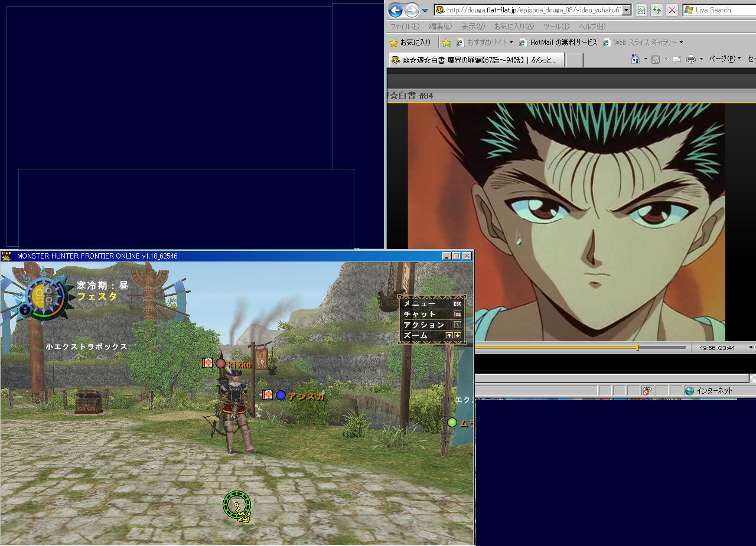Click the インターネット zone globe icon
The width and height of the screenshot is (756, 546).
coord(689,391)
